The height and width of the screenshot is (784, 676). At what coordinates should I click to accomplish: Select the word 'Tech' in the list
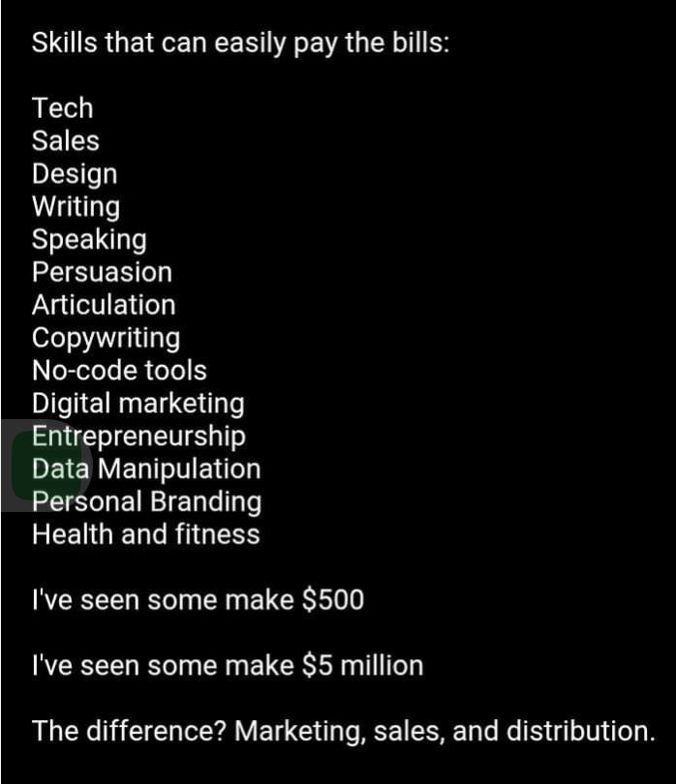63,108
